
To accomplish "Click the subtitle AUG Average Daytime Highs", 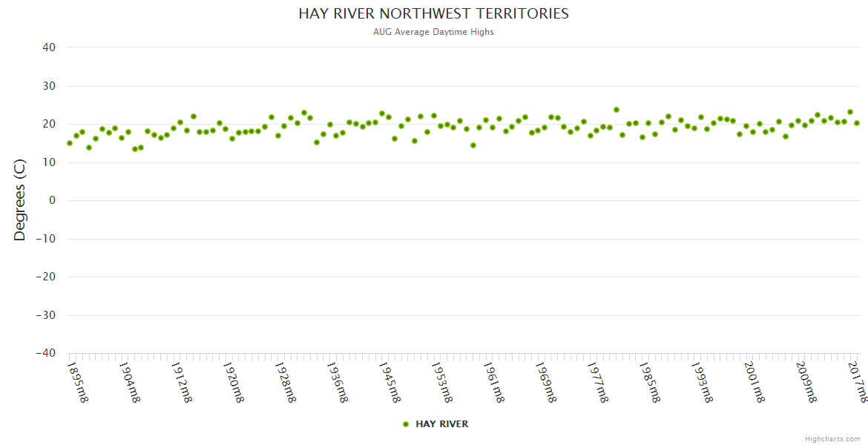I will click(434, 32).
